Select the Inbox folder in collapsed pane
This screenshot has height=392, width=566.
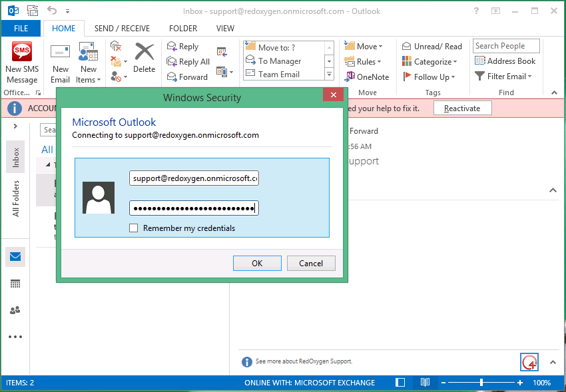pyautogui.click(x=15, y=157)
